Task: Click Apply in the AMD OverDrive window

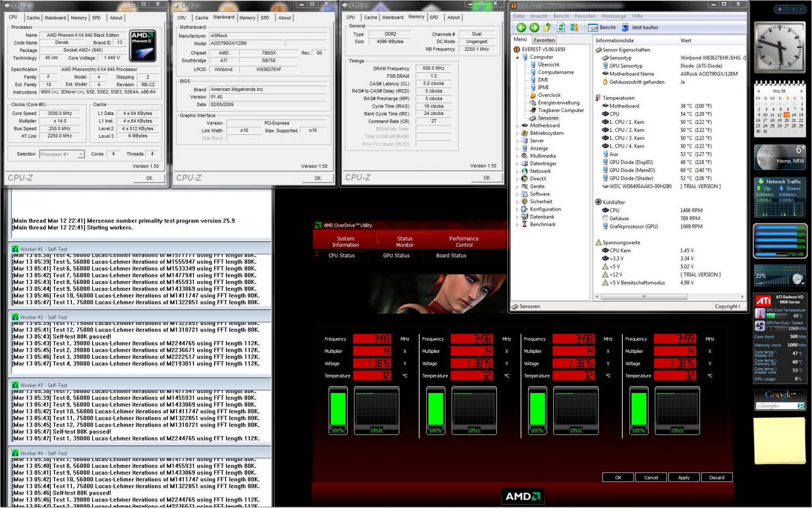Action: 684,477
